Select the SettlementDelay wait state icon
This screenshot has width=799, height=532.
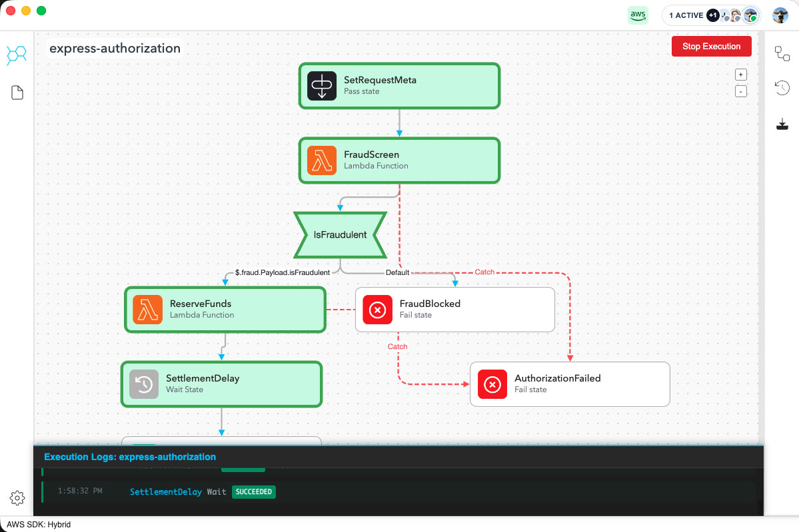click(144, 384)
